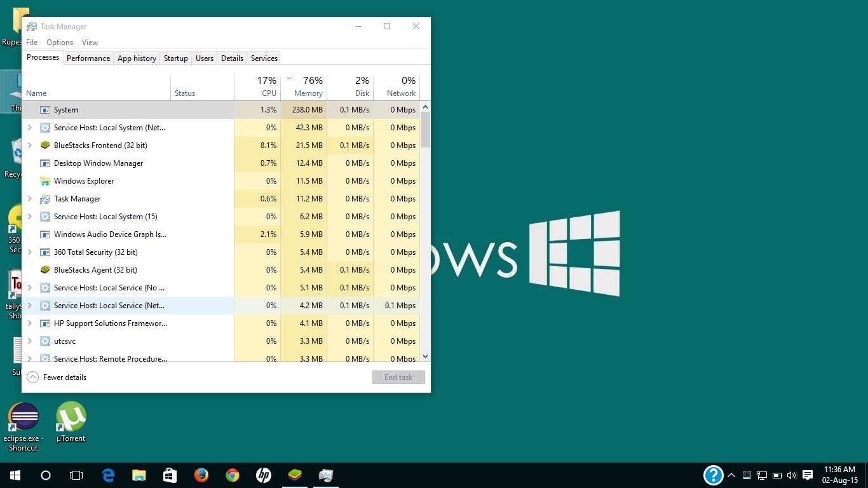Collapse view with Fewer details
The height and width of the screenshot is (488, 868).
tap(57, 377)
